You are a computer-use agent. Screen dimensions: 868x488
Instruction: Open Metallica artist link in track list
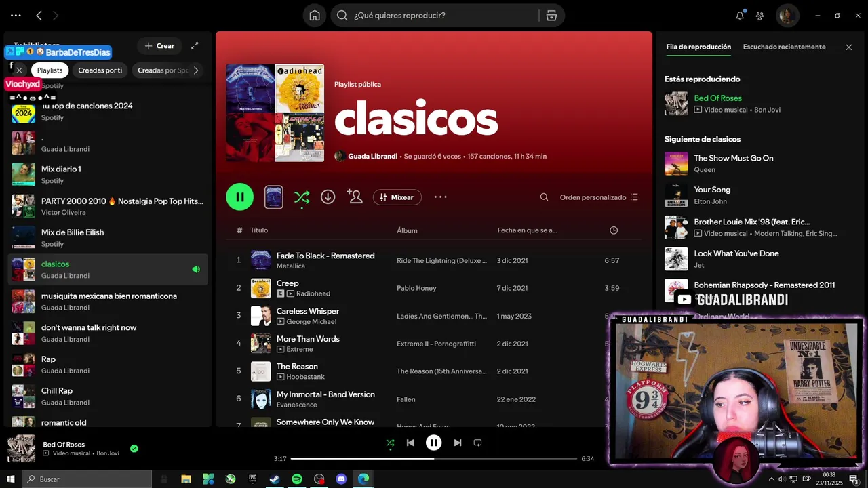(290, 266)
